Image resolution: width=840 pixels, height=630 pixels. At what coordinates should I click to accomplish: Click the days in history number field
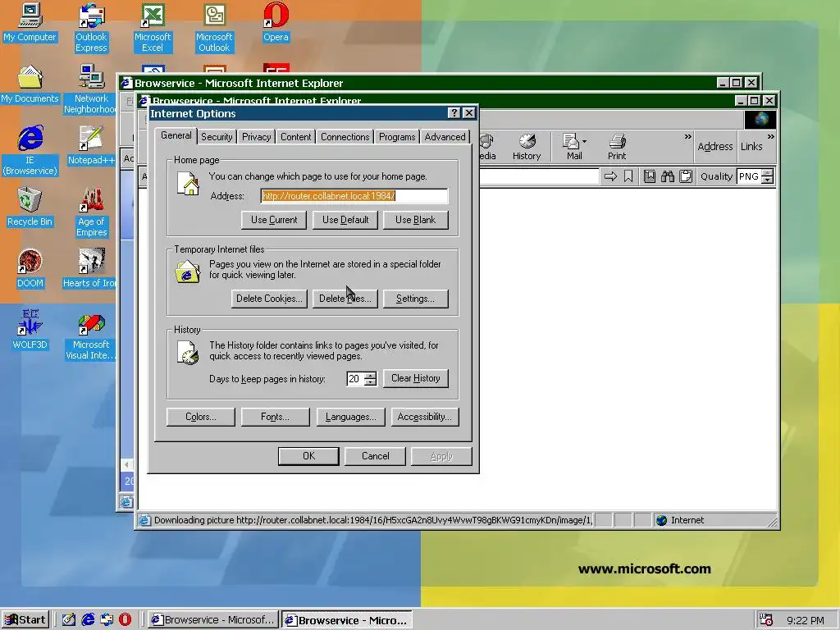(x=355, y=379)
